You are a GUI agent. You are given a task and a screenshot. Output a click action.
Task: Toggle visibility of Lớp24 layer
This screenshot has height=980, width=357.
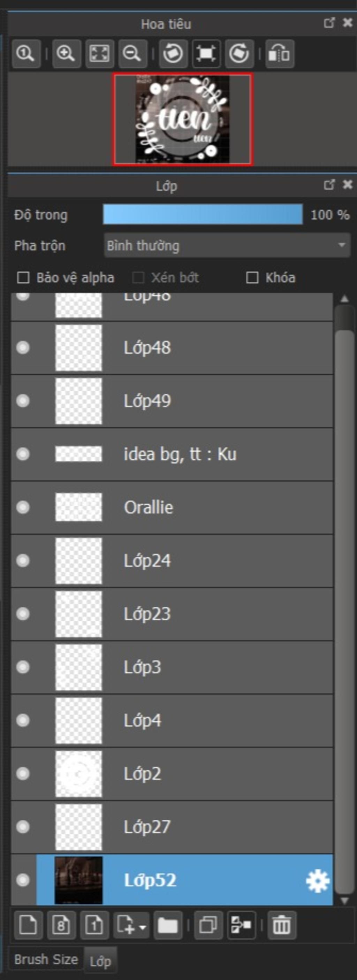pyautogui.click(x=23, y=560)
